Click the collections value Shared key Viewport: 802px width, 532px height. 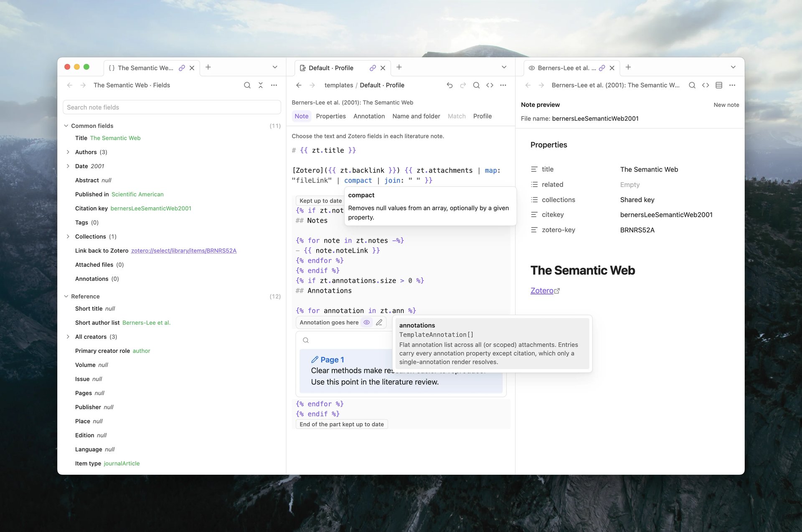click(637, 200)
